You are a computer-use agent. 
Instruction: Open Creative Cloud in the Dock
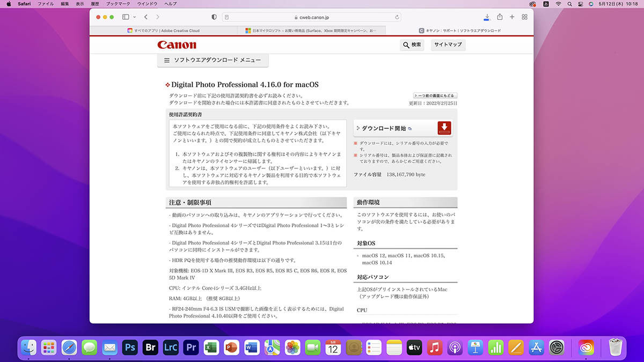pyautogui.click(x=587, y=348)
